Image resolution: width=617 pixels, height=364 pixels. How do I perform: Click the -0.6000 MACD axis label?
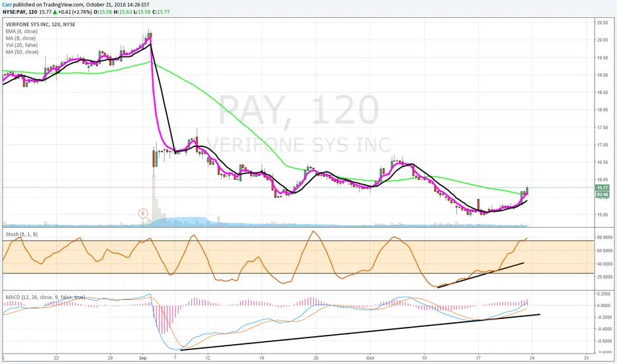(x=603, y=341)
